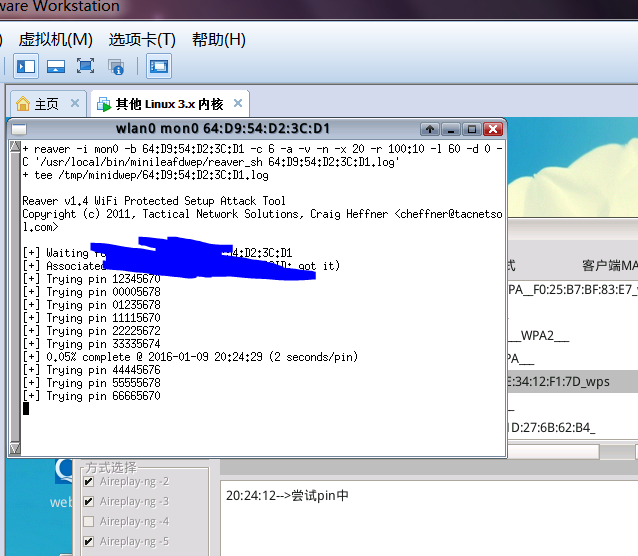Screen dimensions: 638x556
Task: Click the 尝试pin中 log entry
Action: click(287, 496)
